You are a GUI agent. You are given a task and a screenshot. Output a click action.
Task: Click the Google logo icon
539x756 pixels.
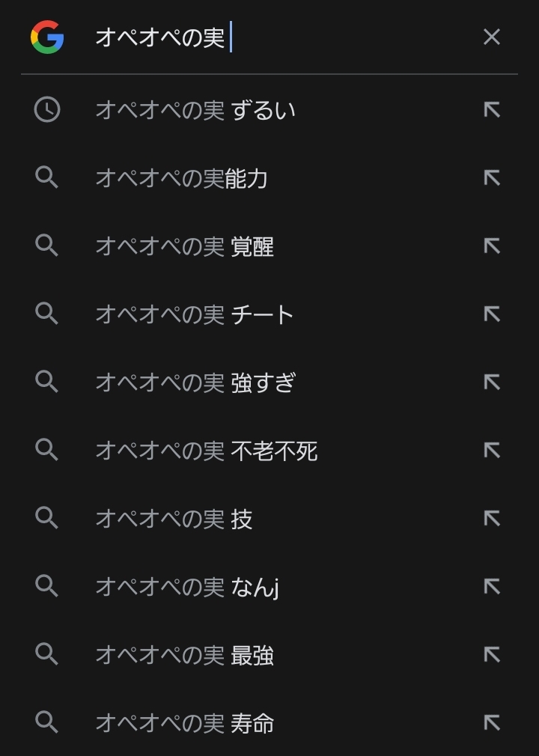[46, 37]
